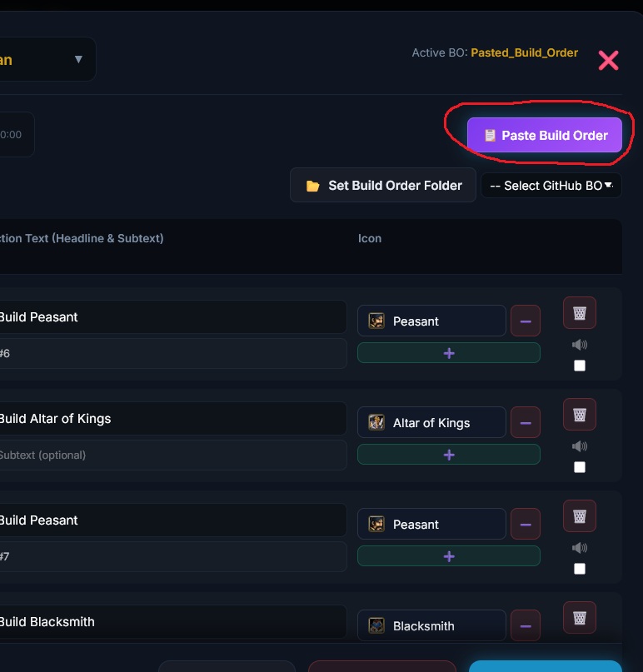The height and width of the screenshot is (672, 643).
Task: Click the speaker icon in the Peasant #7 row
Action: click(x=580, y=548)
